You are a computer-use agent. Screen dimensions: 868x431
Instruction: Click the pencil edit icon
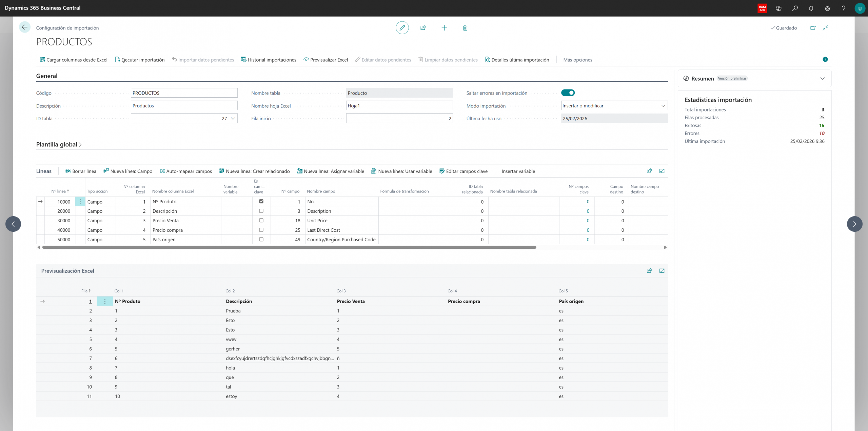coord(402,28)
